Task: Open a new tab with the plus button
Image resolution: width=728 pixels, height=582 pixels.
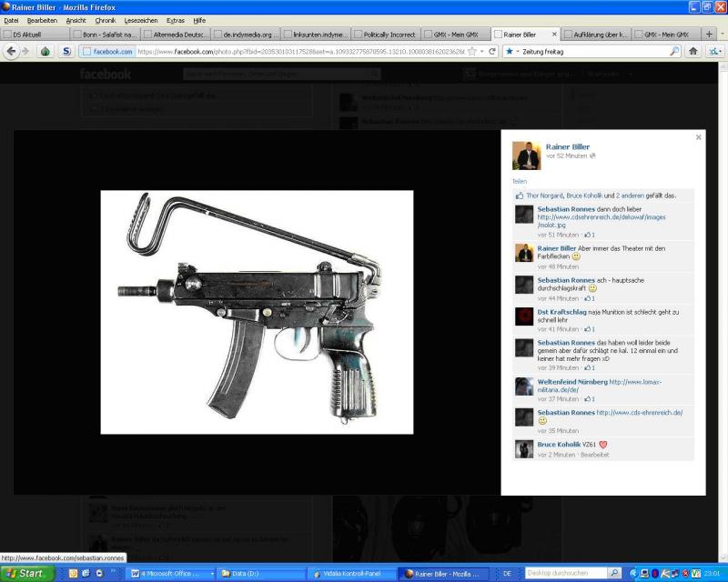Action: 709,34
